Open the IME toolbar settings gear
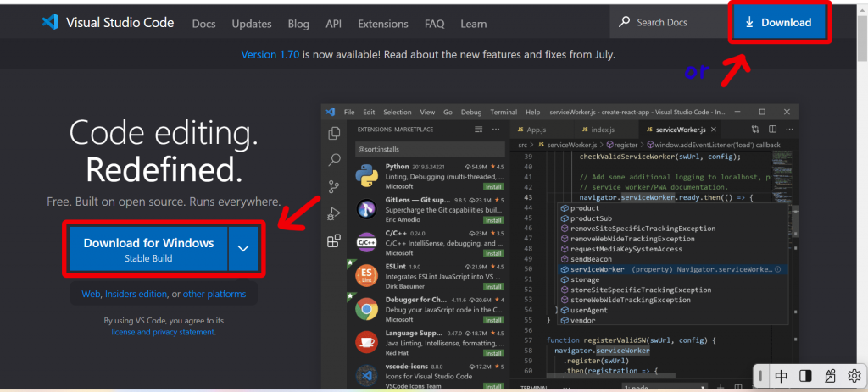868x392 pixels. pos(854,377)
